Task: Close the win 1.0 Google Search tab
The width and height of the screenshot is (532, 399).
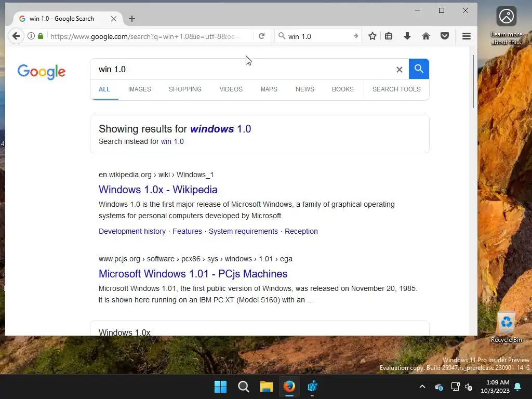Action: (114, 19)
